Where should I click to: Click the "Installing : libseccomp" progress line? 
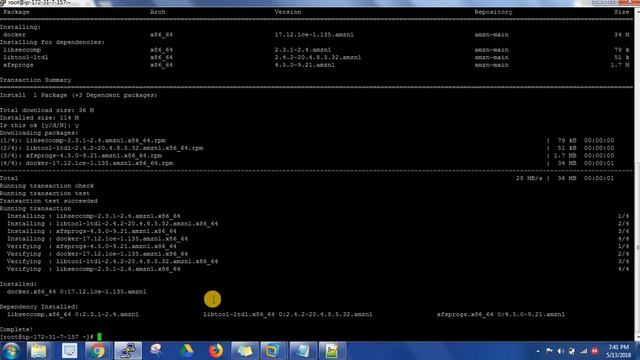point(93,216)
